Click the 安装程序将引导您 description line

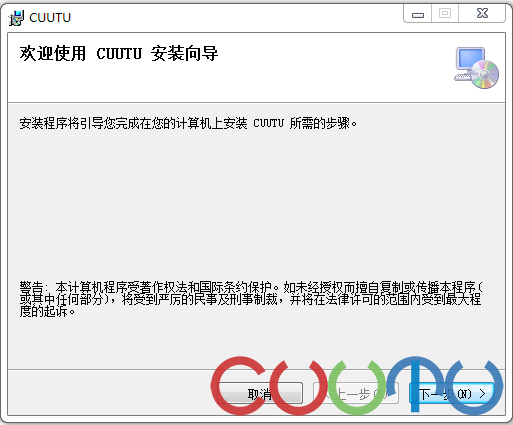tap(188, 123)
